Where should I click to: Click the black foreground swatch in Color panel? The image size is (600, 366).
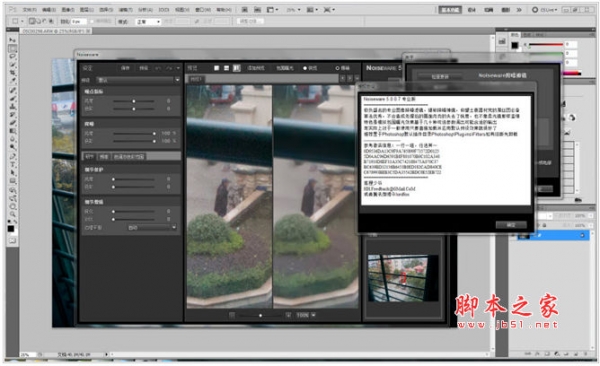pos(515,46)
